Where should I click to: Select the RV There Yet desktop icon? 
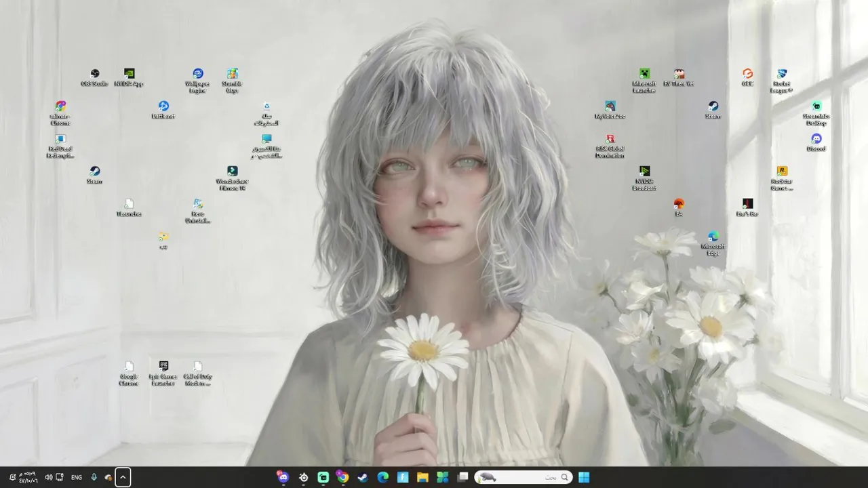(679, 77)
